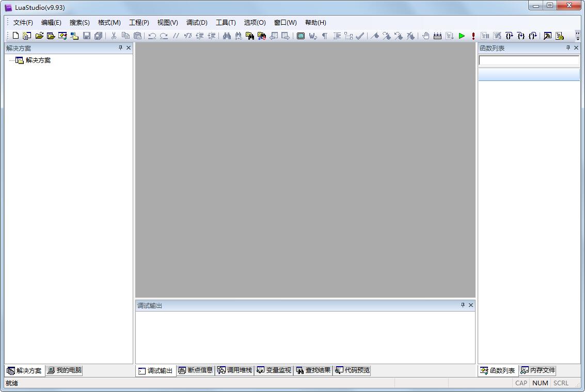
Task: Switch to the 我的电脑 tab
Action: point(65,370)
